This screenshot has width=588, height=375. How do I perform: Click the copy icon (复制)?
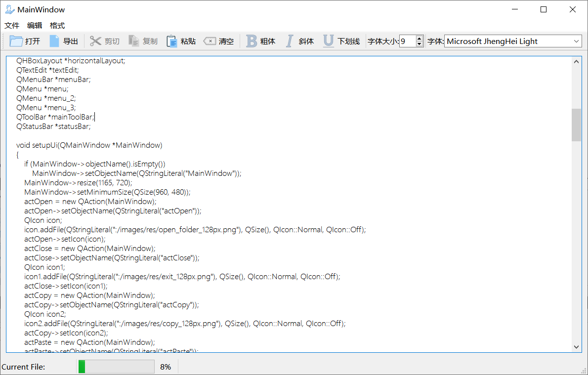point(134,42)
